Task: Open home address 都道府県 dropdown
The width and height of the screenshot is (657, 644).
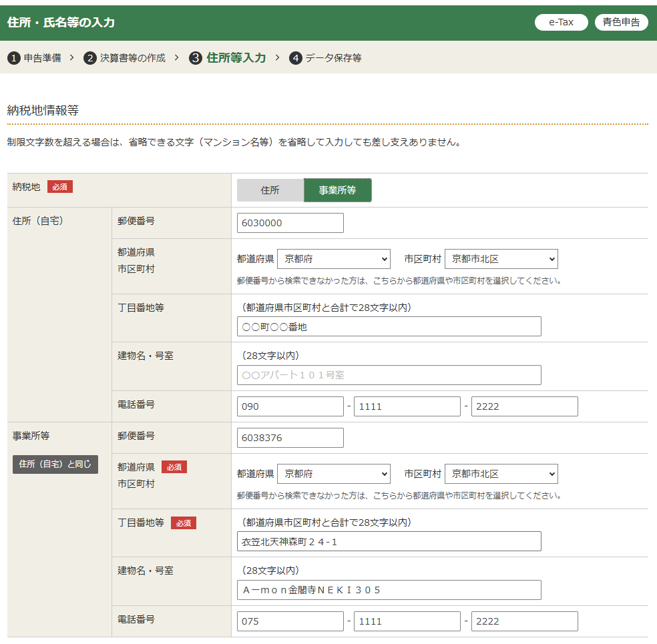Action: coord(333,259)
